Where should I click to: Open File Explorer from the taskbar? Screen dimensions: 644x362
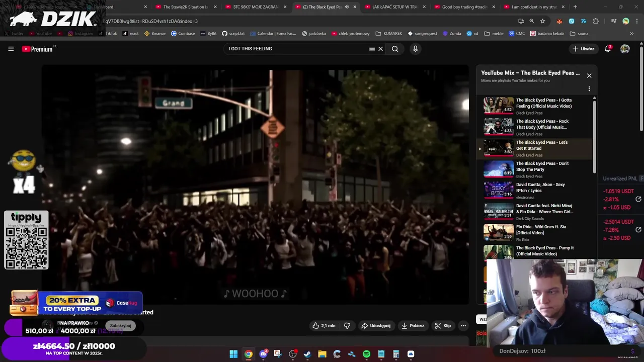(322, 354)
